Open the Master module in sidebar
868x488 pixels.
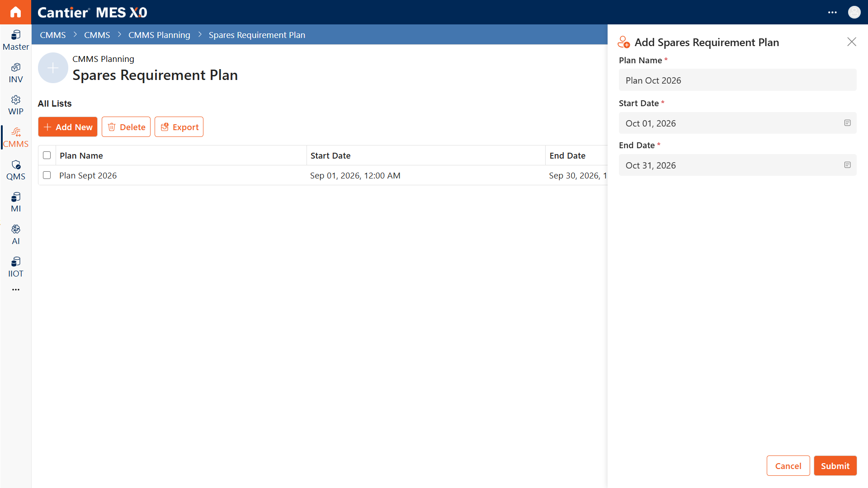[16, 41]
